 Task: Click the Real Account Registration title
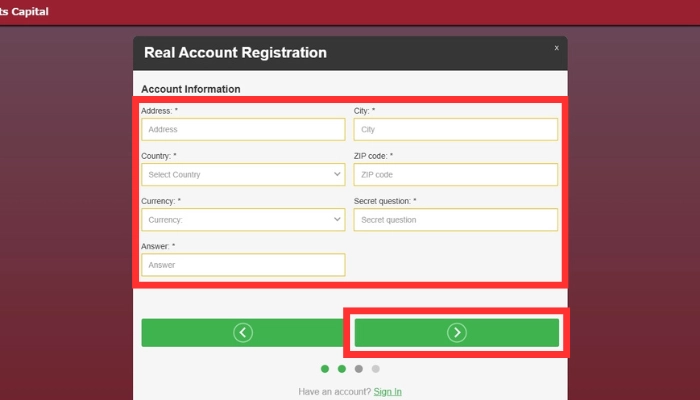click(x=235, y=53)
